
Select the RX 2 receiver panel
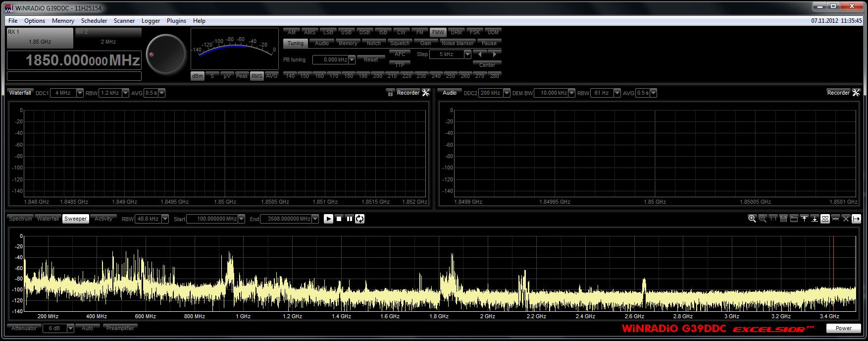(108, 38)
